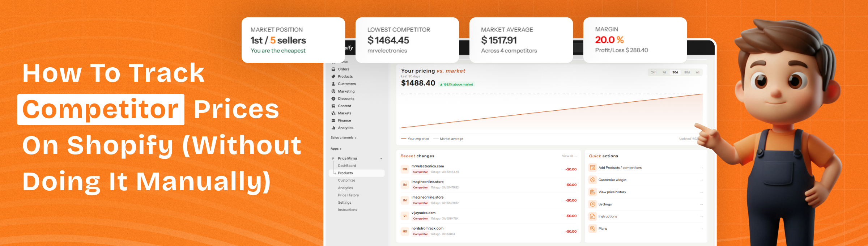The width and height of the screenshot is (868, 246).
Task: Switch chart range to 7d
Action: coord(664,72)
